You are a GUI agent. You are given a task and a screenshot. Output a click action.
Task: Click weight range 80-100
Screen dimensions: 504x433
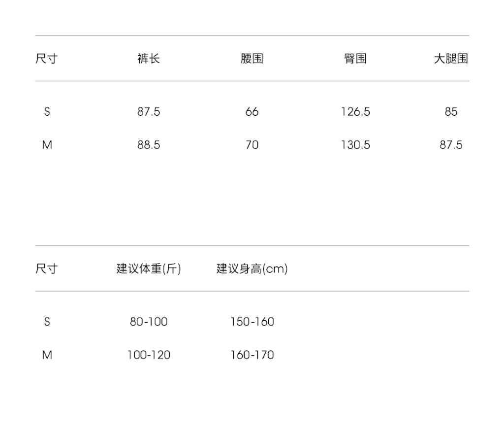(x=149, y=322)
